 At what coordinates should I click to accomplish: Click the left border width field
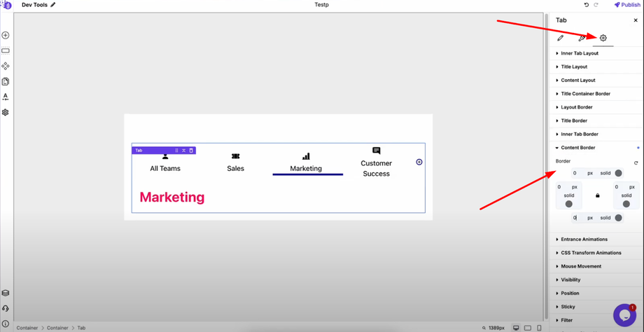pyautogui.click(x=561, y=187)
